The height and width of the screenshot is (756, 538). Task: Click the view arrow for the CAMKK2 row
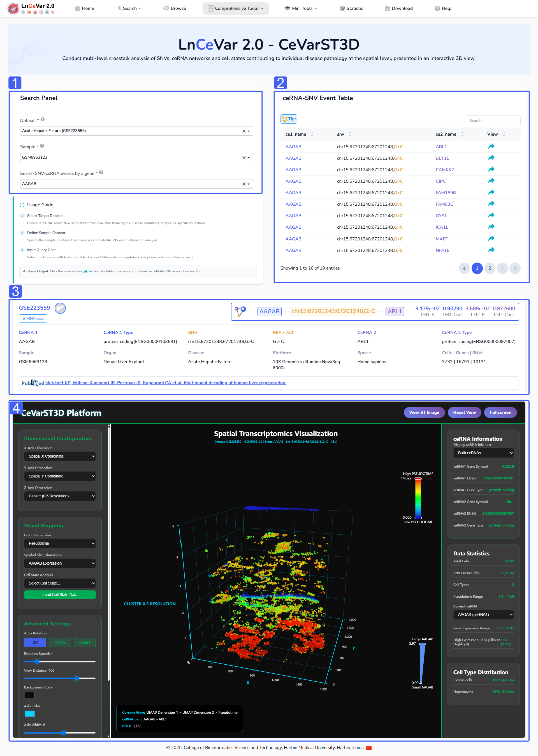pyautogui.click(x=491, y=169)
